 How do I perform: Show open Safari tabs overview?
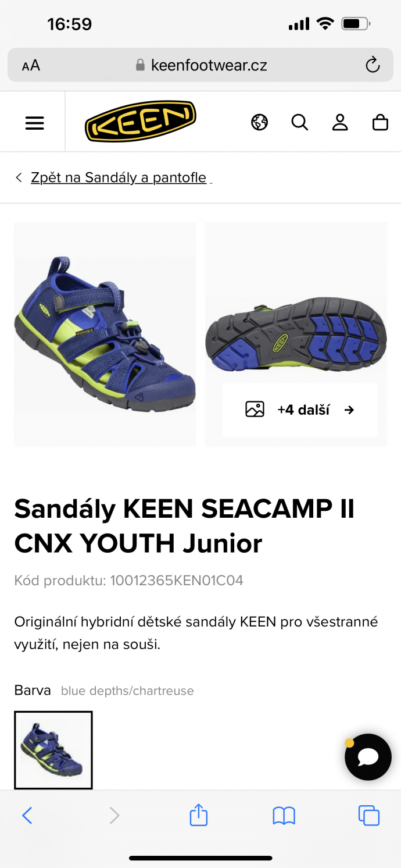pos(369,816)
